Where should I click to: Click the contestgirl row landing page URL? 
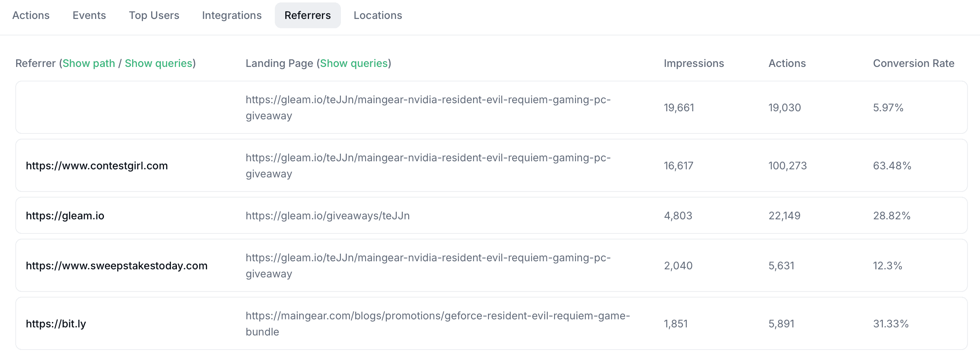[x=428, y=166]
